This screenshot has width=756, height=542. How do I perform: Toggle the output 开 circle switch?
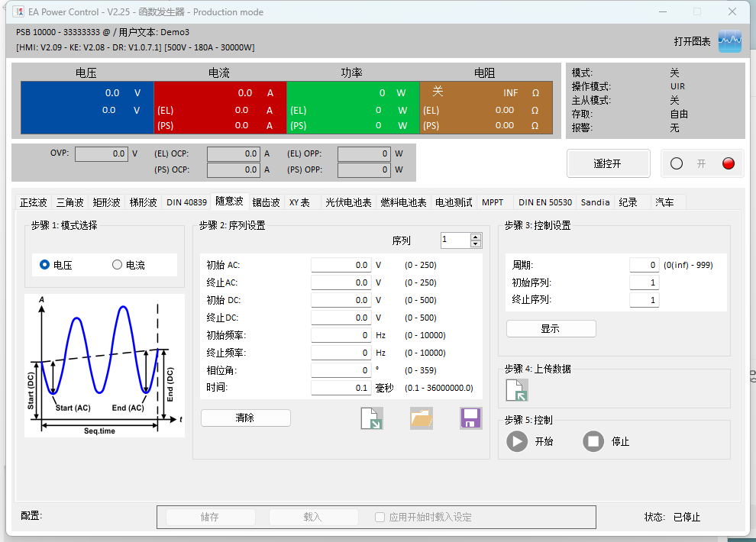click(x=677, y=163)
